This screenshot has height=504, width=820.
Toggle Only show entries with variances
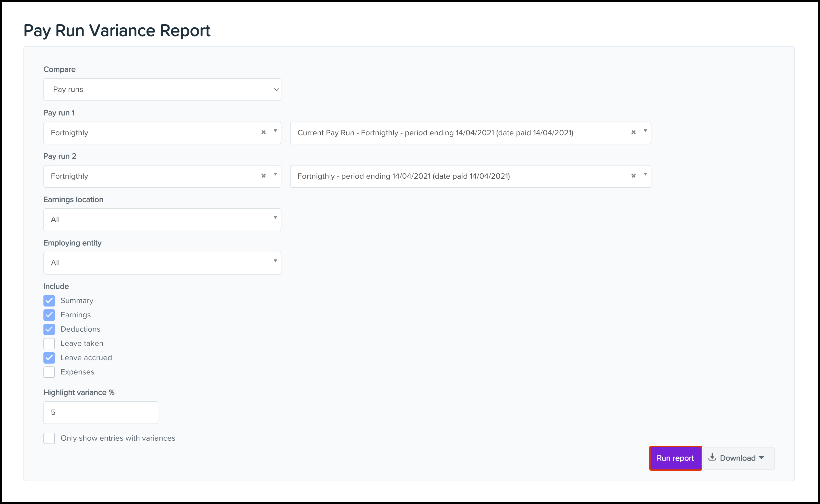click(49, 438)
